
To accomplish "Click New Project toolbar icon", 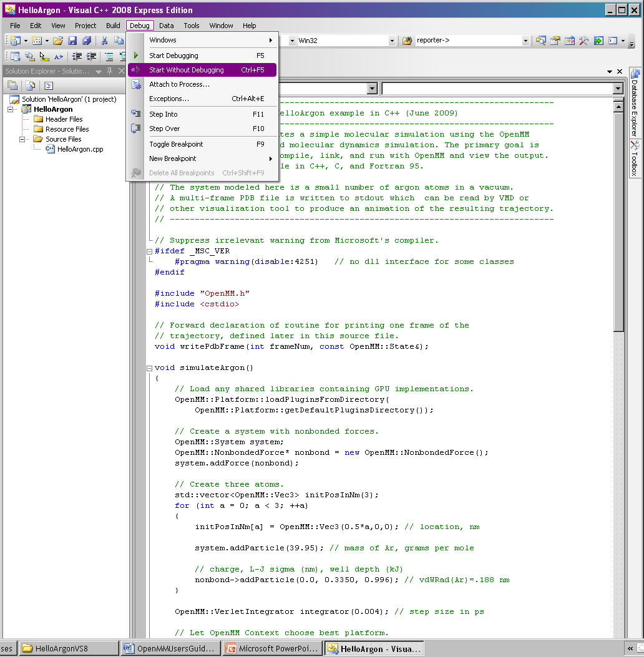I will pyautogui.click(x=16, y=41).
